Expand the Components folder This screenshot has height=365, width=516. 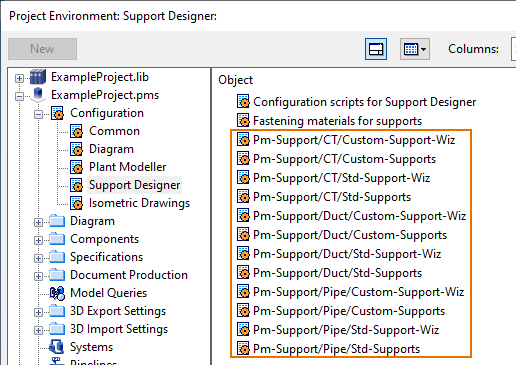click(38, 240)
